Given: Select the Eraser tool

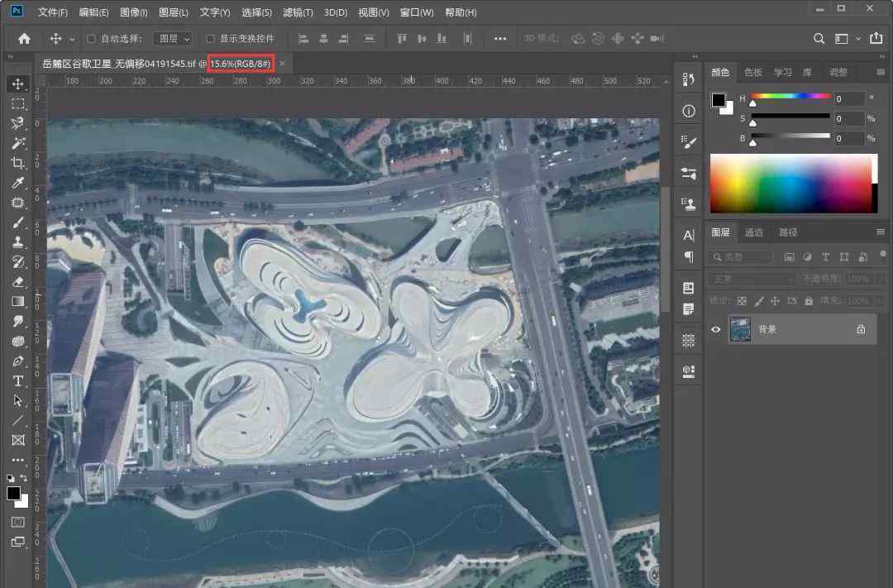Looking at the screenshot, I should tap(18, 281).
